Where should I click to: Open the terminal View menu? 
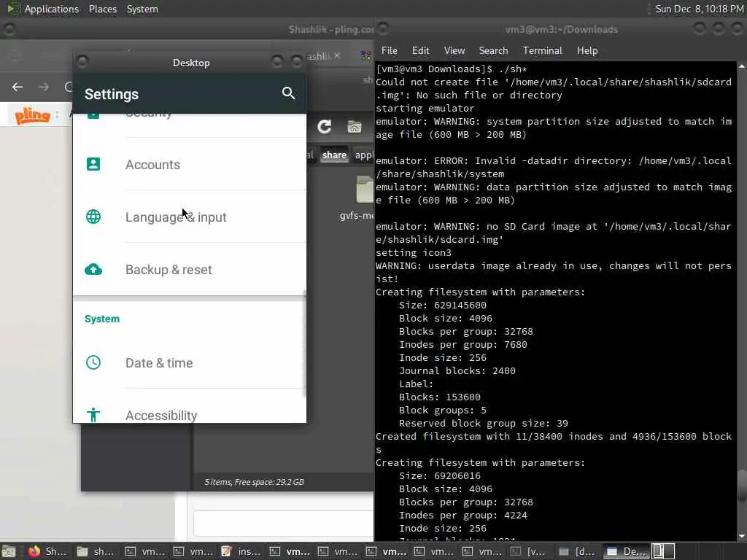pyautogui.click(x=454, y=50)
